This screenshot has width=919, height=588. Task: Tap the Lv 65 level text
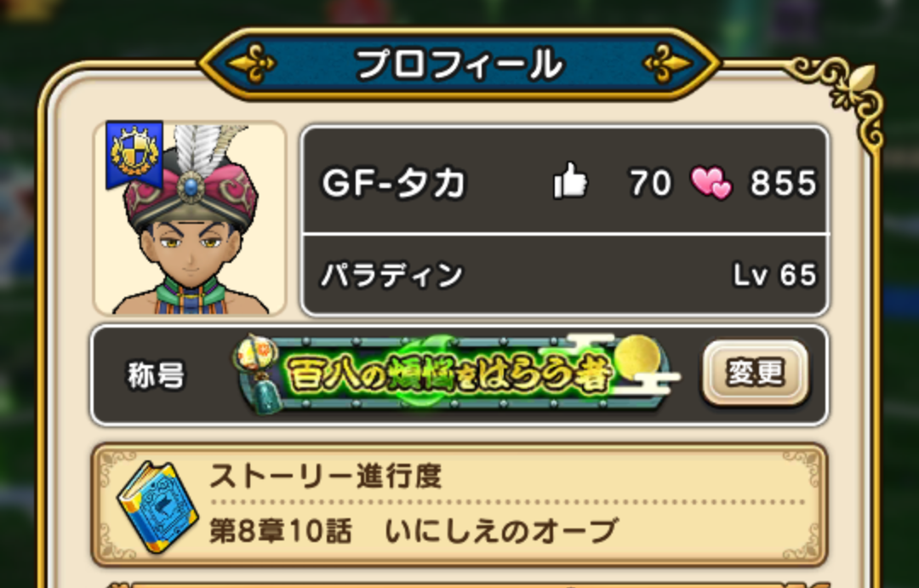coord(775,274)
